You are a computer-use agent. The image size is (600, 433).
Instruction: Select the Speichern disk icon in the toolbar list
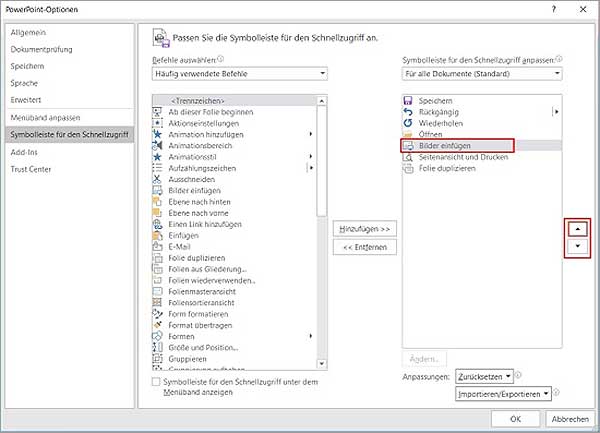(408, 101)
